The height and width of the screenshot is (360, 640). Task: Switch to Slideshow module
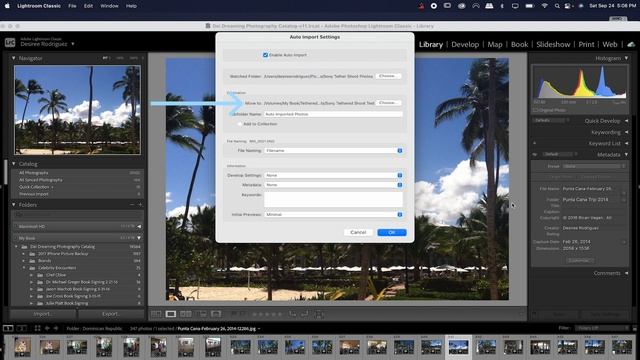pos(553,44)
